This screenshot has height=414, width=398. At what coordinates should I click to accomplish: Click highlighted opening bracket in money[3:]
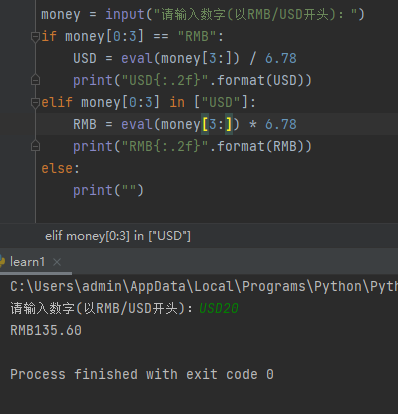coord(205,124)
